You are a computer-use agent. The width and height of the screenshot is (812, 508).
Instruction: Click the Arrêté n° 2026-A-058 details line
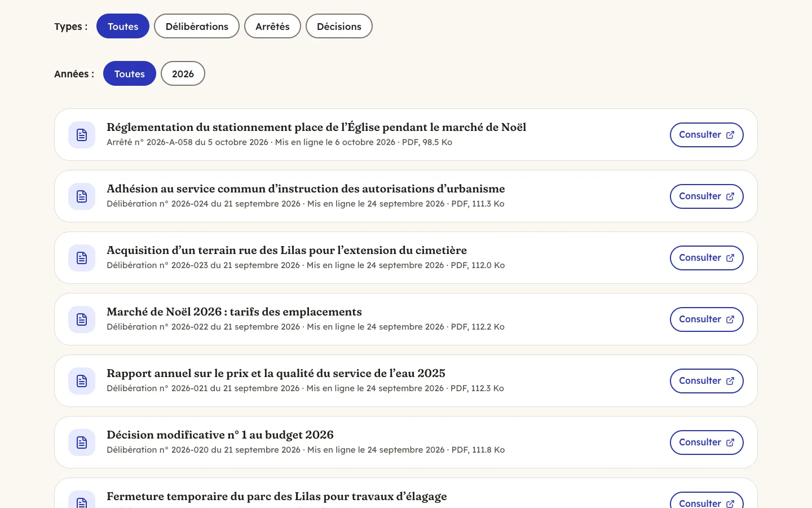[x=279, y=142]
